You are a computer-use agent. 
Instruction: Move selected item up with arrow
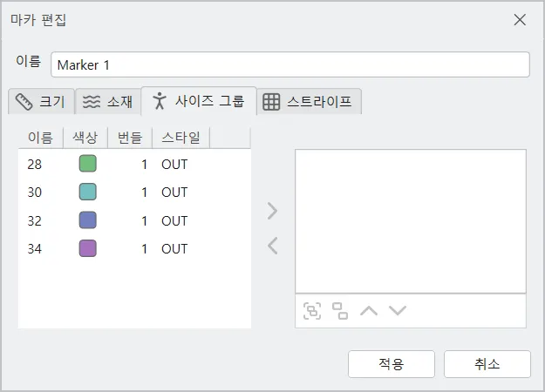point(369,311)
